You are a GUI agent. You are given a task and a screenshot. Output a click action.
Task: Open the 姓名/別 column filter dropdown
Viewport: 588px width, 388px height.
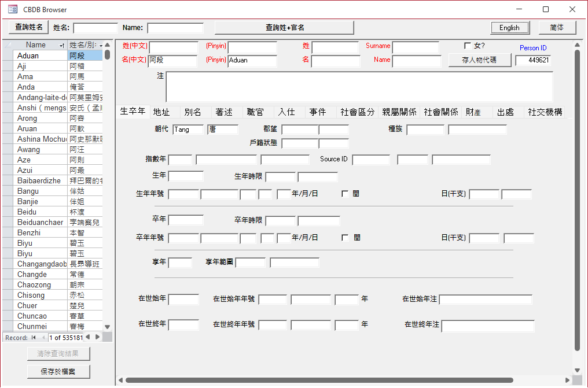pos(101,45)
